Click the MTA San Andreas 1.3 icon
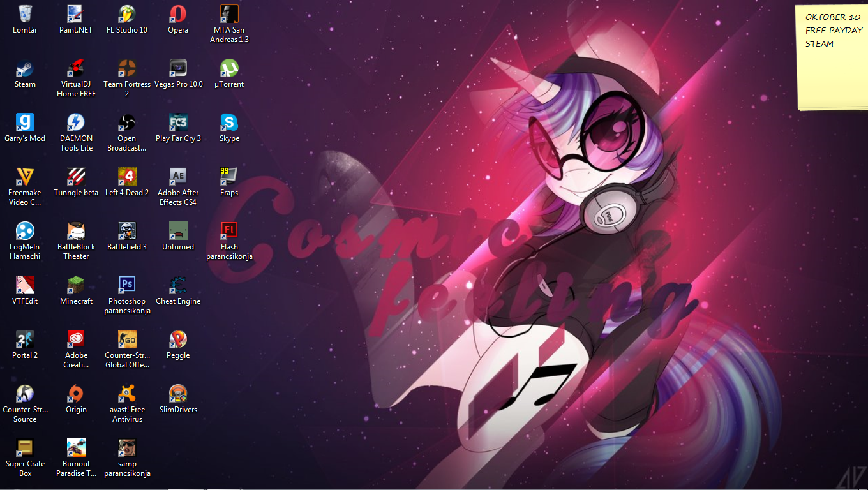The width and height of the screenshot is (868, 490). click(229, 13)
